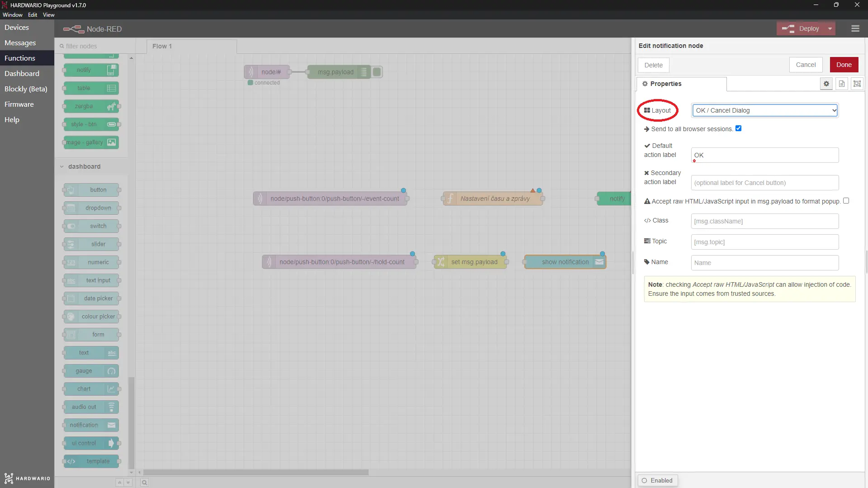Open the Layout dropdown
This screenshot has height=488, width=868.
coord(765,110)
